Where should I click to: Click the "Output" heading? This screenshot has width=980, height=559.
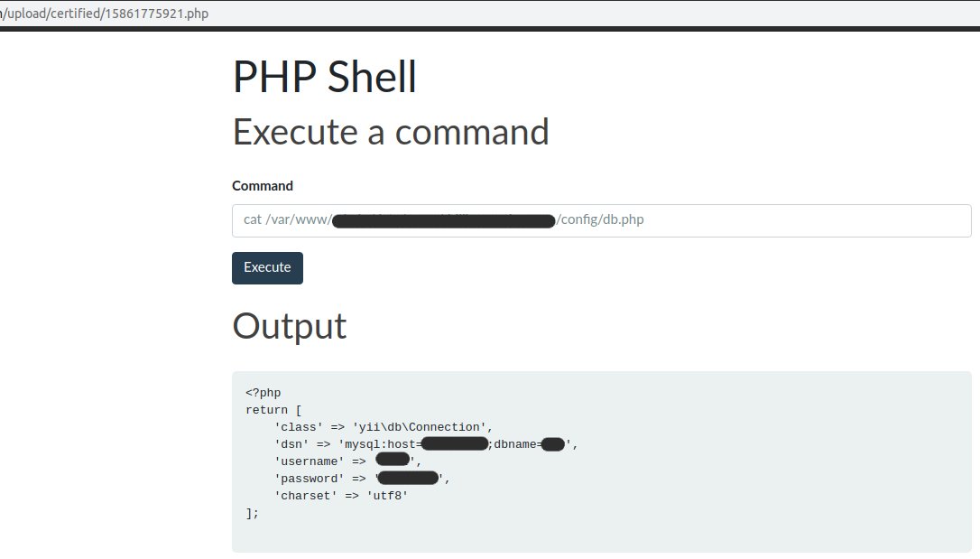pyautogui.click(x=290, y=325)
